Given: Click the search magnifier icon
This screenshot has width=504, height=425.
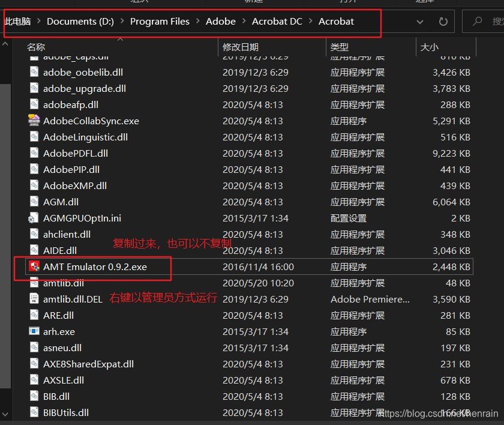Looking at the screenshot, I should click(478, 22).
